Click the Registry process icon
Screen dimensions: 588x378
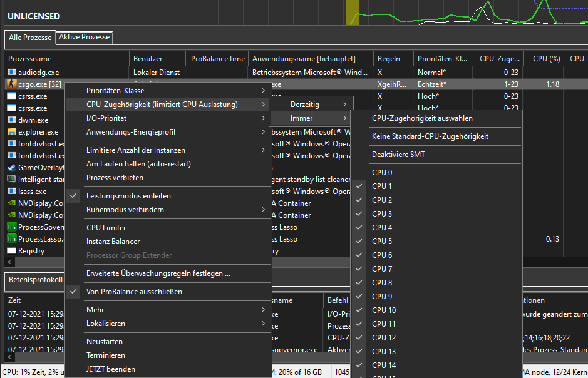coord(12,251)
